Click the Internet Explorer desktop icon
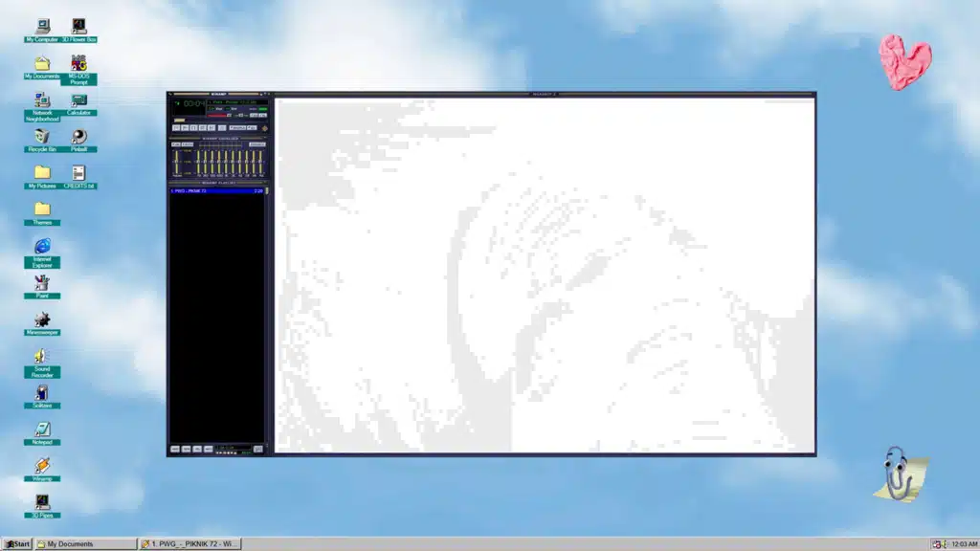 click(42, 247)
